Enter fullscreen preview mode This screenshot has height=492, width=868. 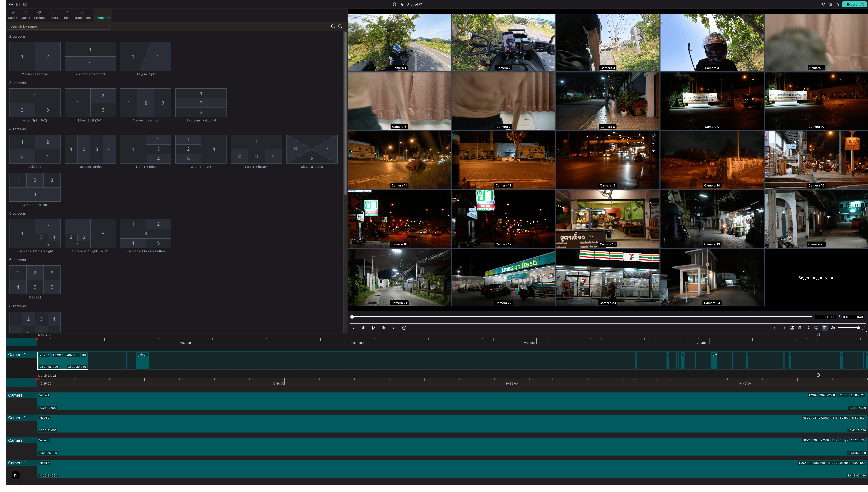(864, 328)
